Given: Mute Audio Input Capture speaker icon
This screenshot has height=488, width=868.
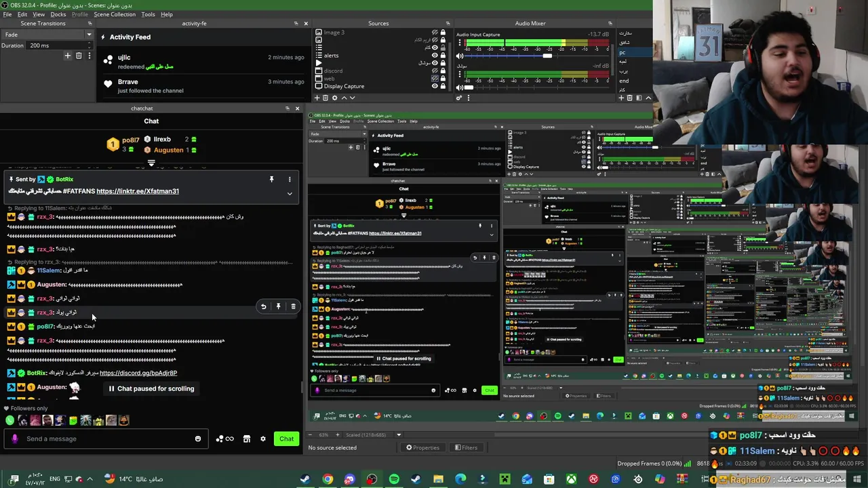Looking at the screenshot, I should click(x=460, y=56).
